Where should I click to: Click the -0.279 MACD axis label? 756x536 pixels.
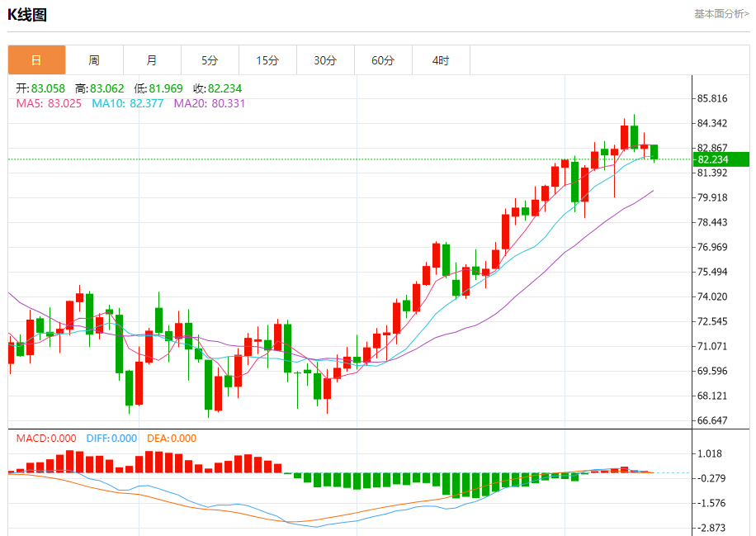(710, 478)
